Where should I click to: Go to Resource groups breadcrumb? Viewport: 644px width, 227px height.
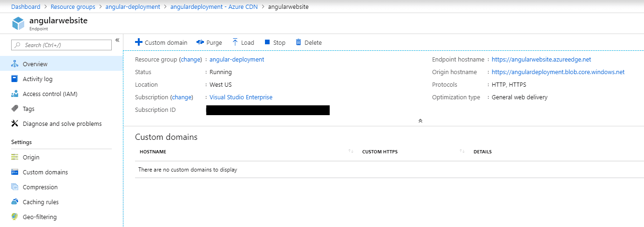click(73, 7)
